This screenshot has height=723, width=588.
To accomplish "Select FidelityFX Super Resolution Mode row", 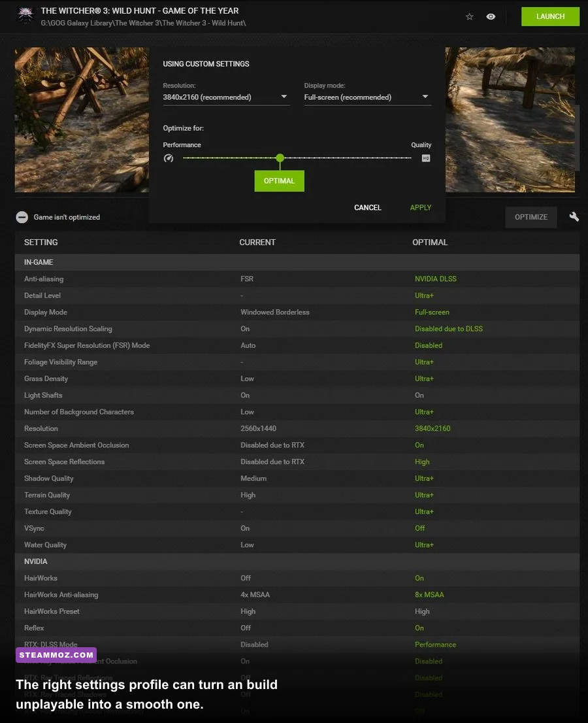I will click(297, 345).
